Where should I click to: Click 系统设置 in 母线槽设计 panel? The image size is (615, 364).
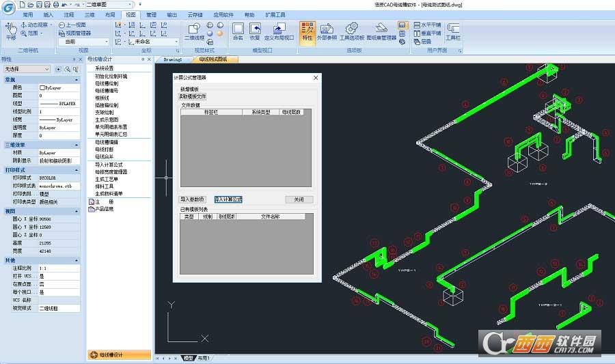[105, 68]
